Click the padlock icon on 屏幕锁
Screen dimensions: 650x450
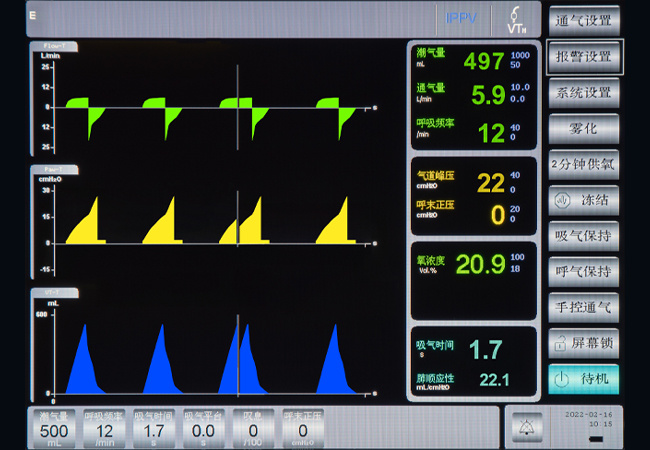point(562,343)
